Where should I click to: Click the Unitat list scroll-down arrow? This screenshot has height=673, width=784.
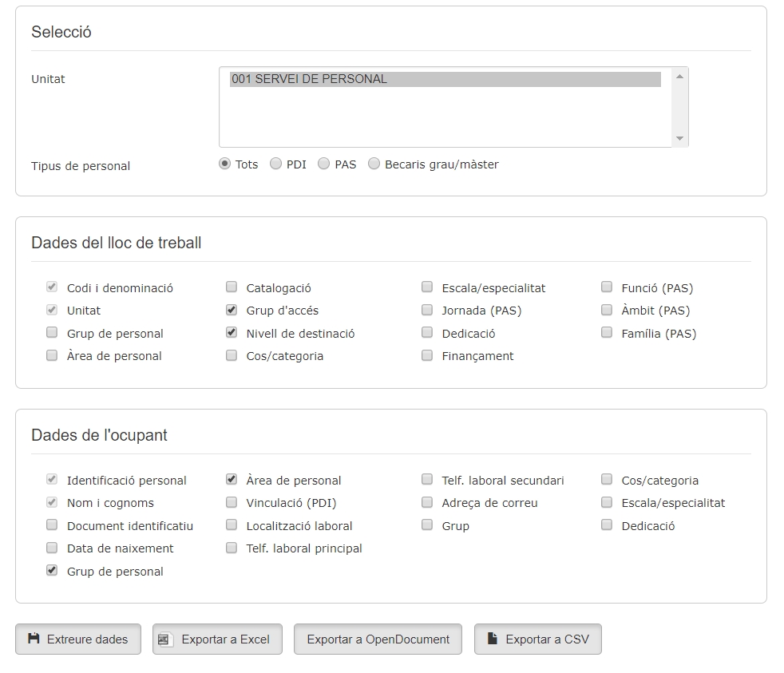pyautogui.click(x=679, y=138)
